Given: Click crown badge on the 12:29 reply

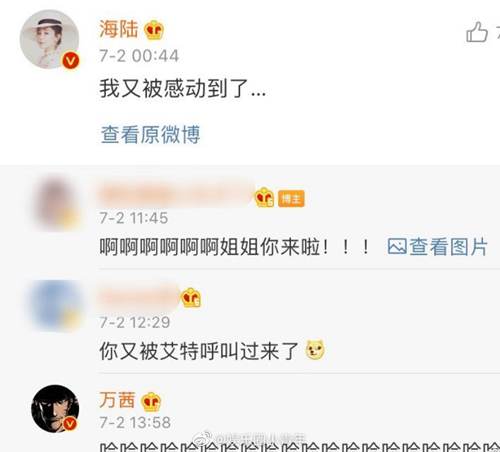Looking at the screenshot, I should (191, 297).
